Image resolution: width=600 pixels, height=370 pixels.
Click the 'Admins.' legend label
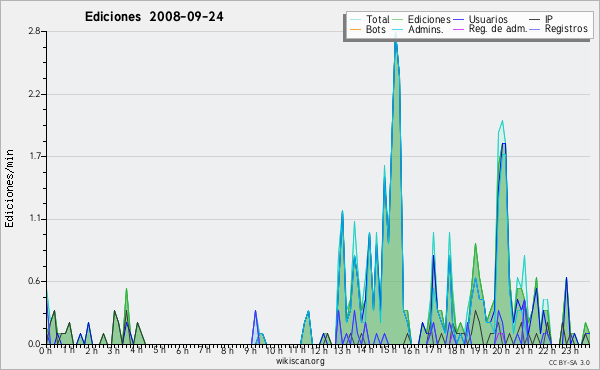[x=426, y=29]
